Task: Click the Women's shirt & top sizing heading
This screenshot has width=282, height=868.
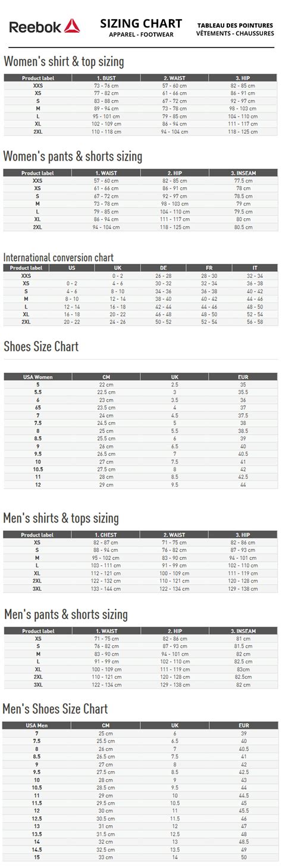Action: pos(64,61)
